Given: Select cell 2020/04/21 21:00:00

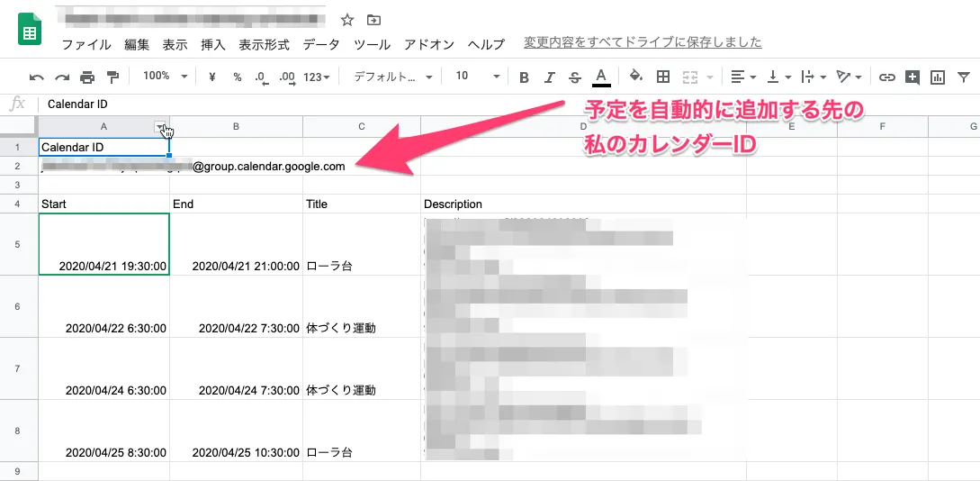Looking at the screenshot, I should tap(237, 244).
